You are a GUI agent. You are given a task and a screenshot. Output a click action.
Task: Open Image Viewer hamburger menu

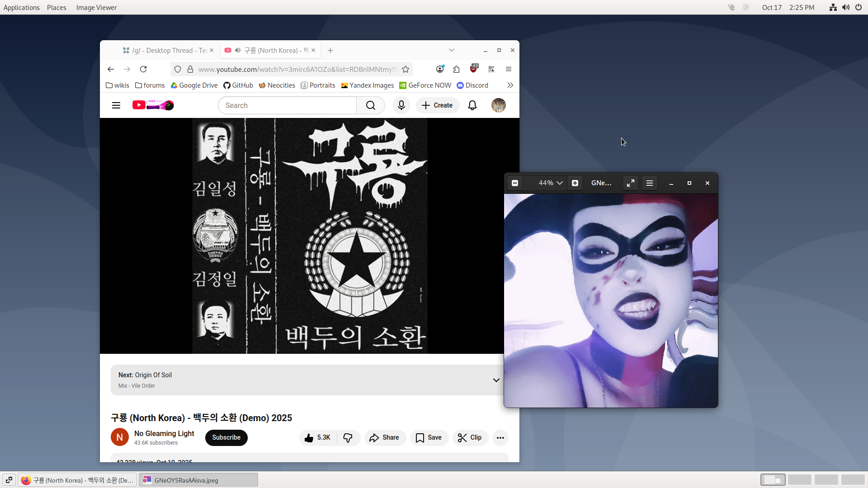[x=650, y=183]
